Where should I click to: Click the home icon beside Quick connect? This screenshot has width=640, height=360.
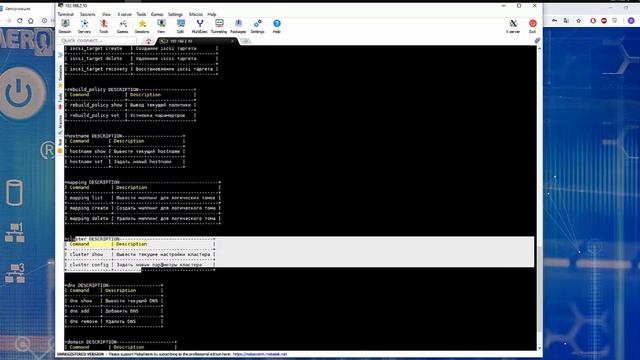tap(148, 41)
